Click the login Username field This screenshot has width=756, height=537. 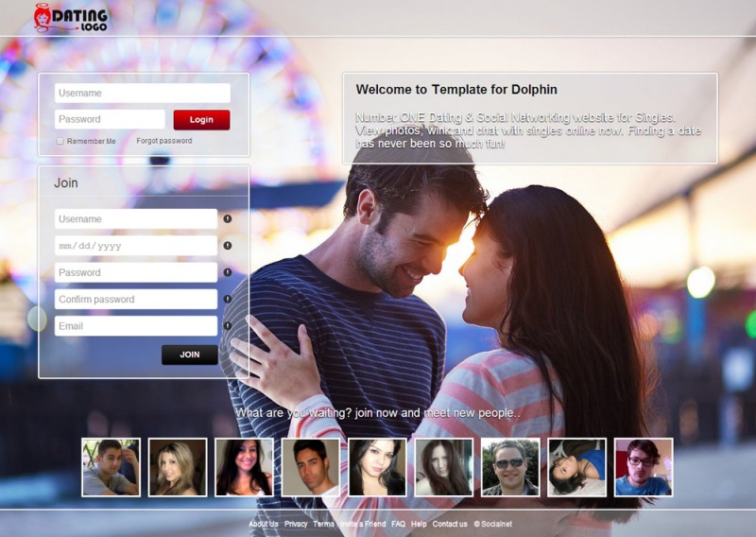pyautogui.click(x=143, y=93)
